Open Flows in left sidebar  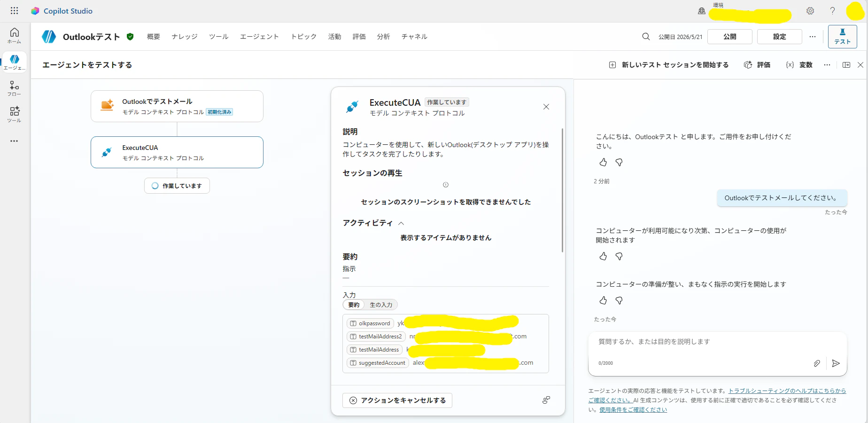point(15,88)
